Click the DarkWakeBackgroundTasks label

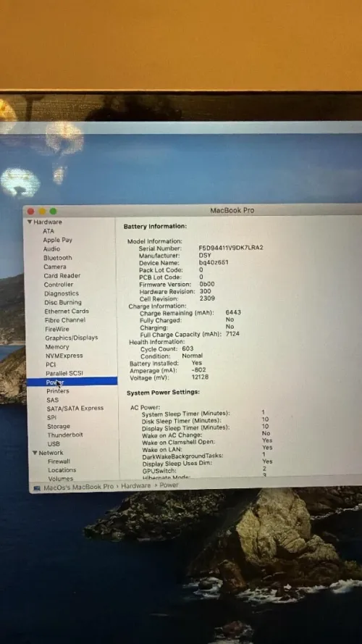(183, 456)
